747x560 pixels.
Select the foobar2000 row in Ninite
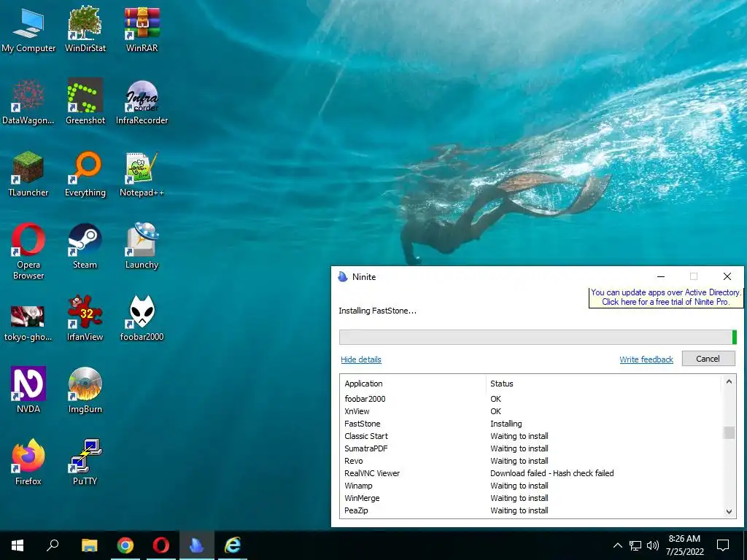click(x=532, y=399)
